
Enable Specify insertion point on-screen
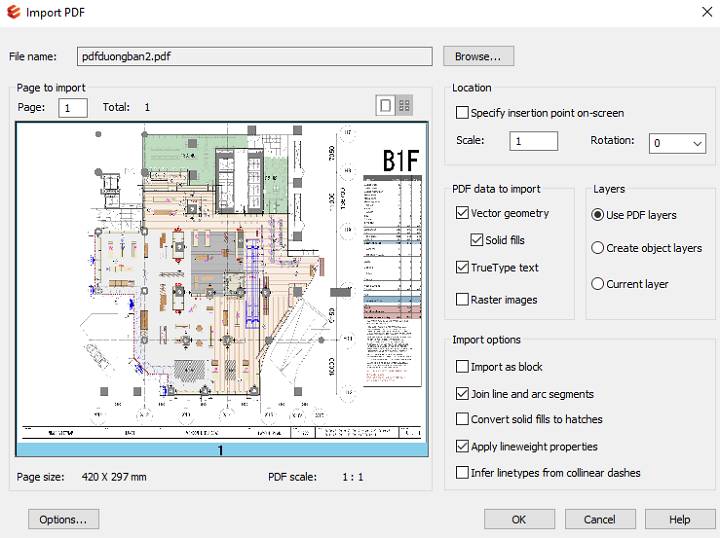462,113
